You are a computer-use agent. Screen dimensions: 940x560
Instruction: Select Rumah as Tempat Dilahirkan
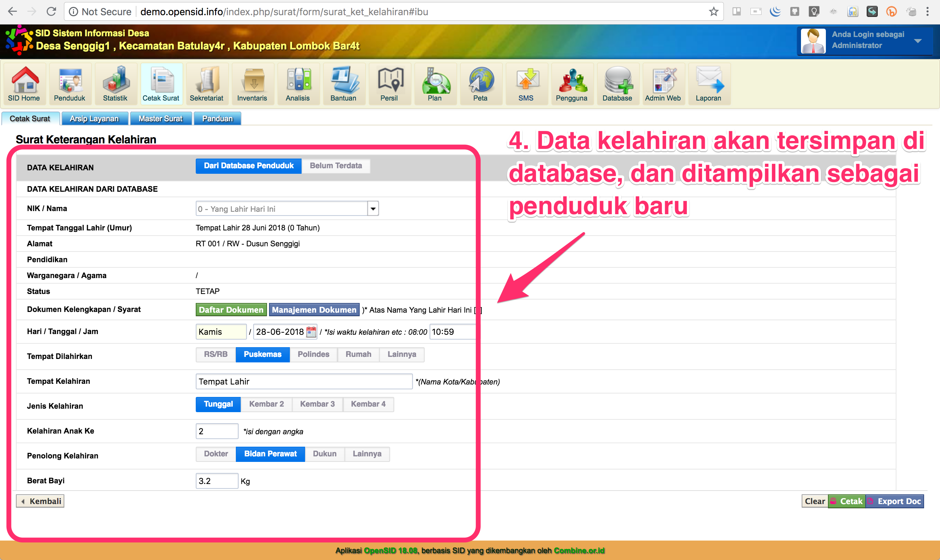(x=358, y=354)
